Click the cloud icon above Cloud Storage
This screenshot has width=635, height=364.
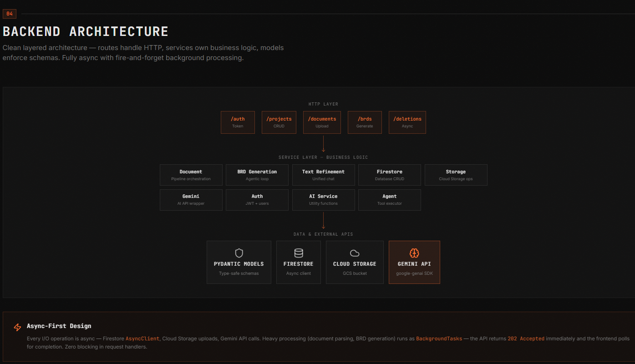tap(355, 253)
